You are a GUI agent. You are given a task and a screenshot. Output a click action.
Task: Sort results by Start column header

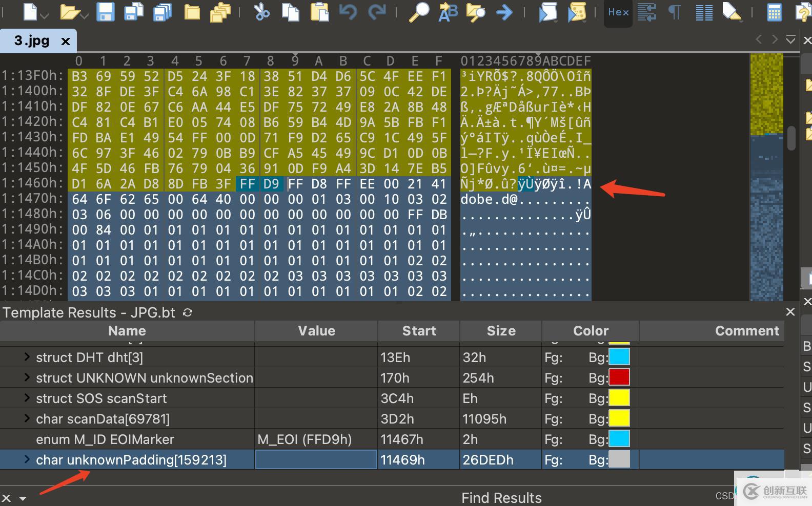[x=418, y=331]
